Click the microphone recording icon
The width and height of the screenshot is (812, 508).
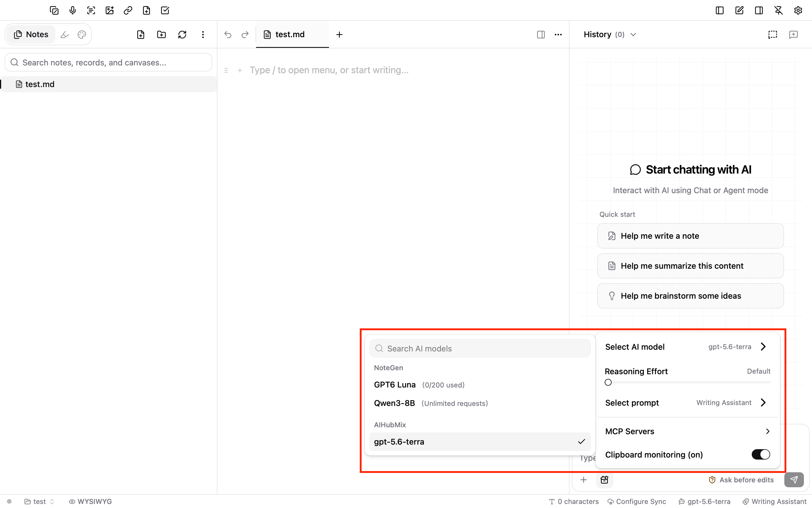coord(73,10)
